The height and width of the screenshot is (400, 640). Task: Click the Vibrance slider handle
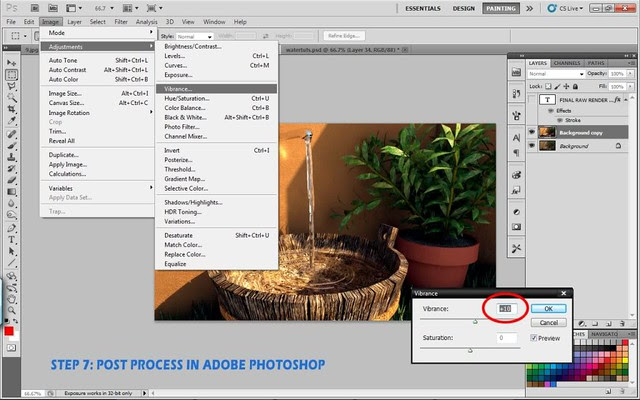pos(475,322)
